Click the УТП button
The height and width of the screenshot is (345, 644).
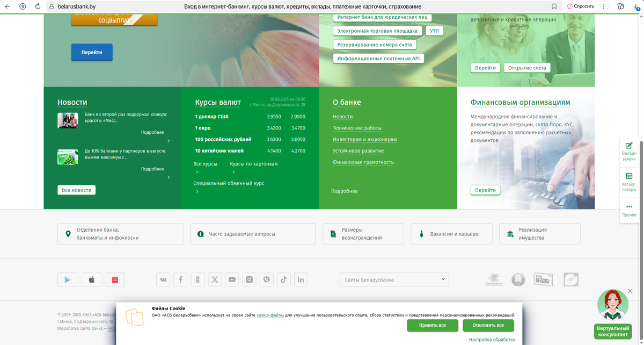pyautogui.click(x=435, y=31)
